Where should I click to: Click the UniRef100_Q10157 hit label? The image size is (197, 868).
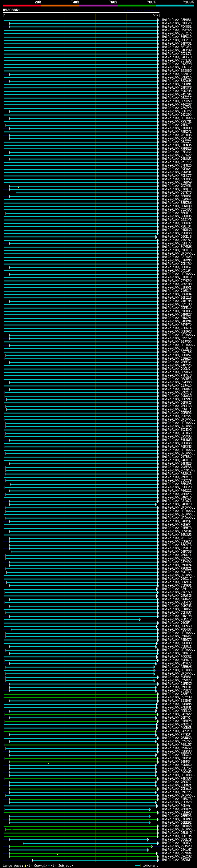pos(177,240)
